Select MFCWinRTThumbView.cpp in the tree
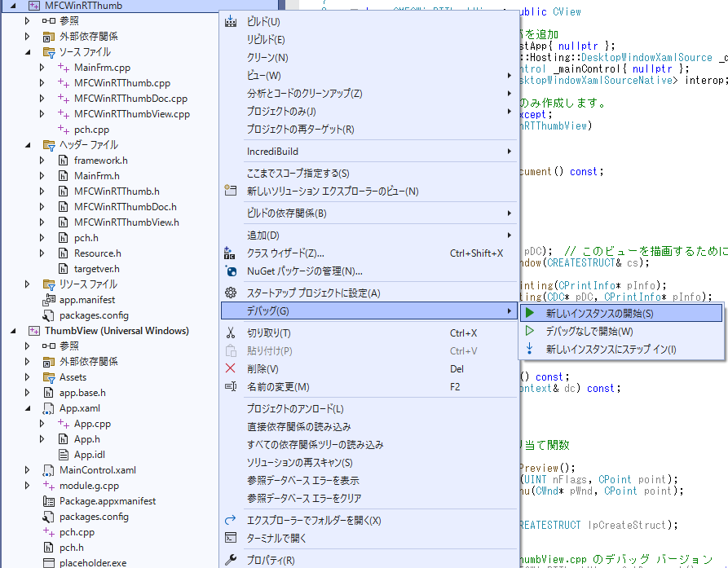Viewport: 728px width, 568px height. tap(132, 114)
